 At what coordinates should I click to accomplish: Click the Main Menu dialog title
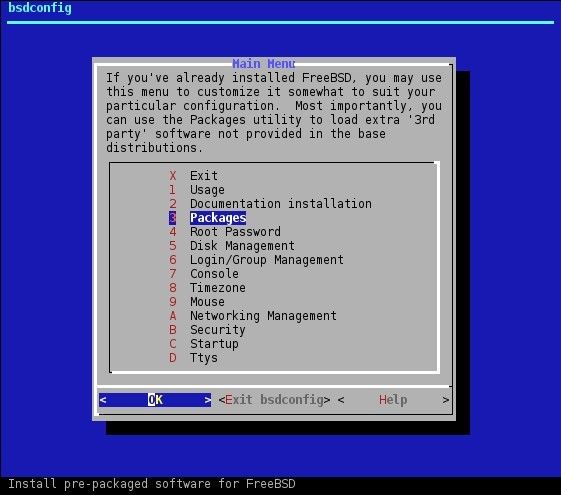pyautogui.click(x=264, y=64)
